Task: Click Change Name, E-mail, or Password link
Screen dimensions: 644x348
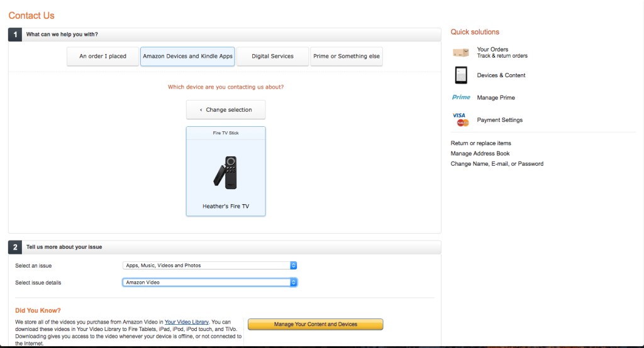Action: coord(497,164)
